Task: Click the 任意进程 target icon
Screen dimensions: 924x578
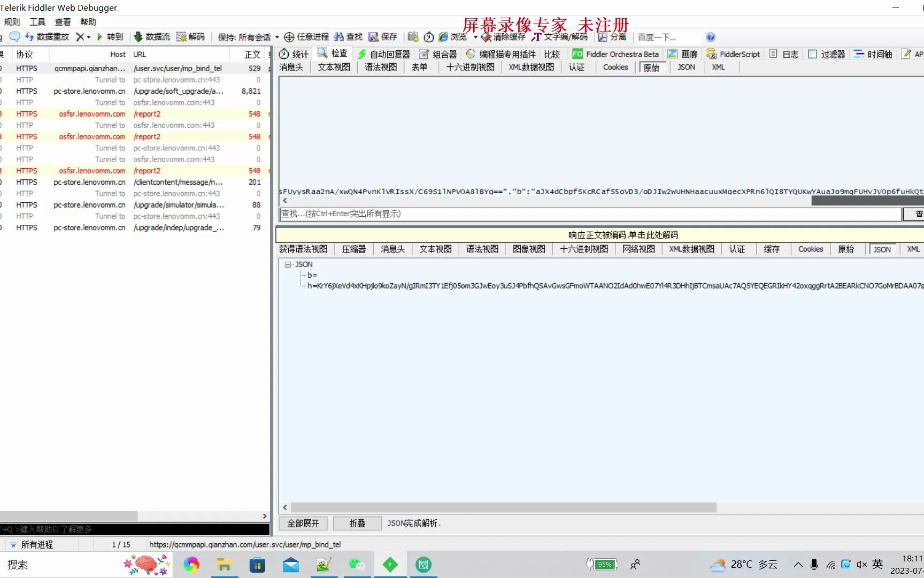Action: (289, 36)
